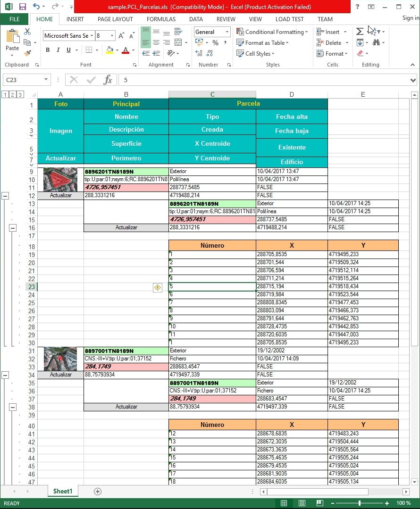Image resolution: width=420 pixels, height=509 pixels.
Task: Toggle Italic formatting
Action: tap(58, 50)
